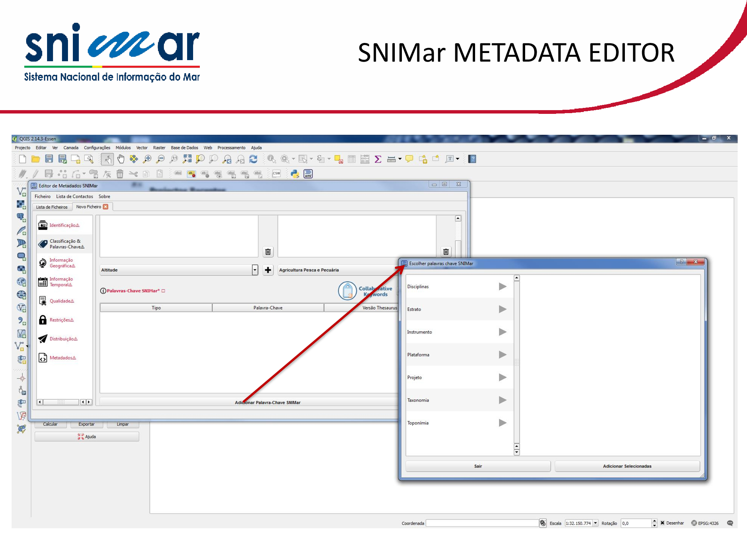This screenshot has height=560, width=747.
Task: Click the plus icon beside the Altitude dropdown
Action: [268, 270]
